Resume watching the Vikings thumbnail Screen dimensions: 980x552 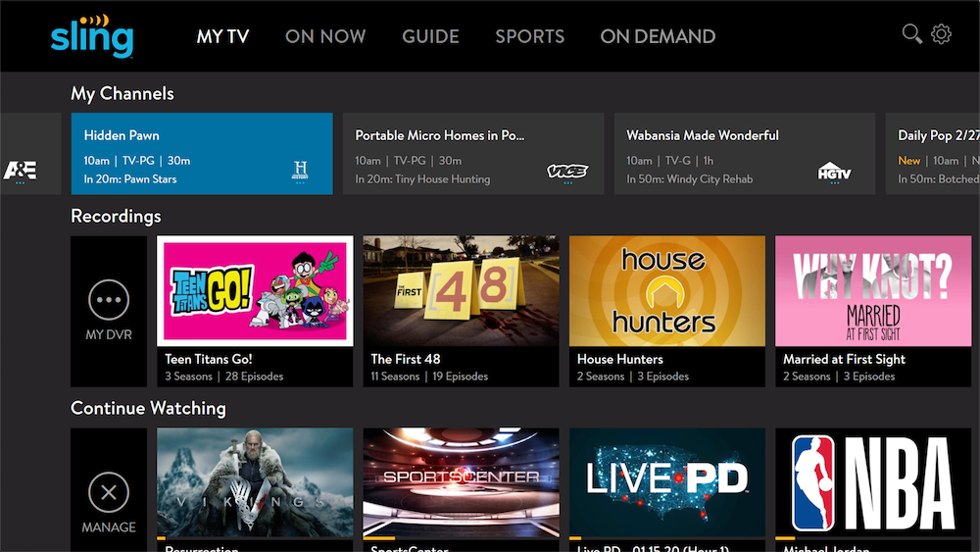click(x=255, y=482)
